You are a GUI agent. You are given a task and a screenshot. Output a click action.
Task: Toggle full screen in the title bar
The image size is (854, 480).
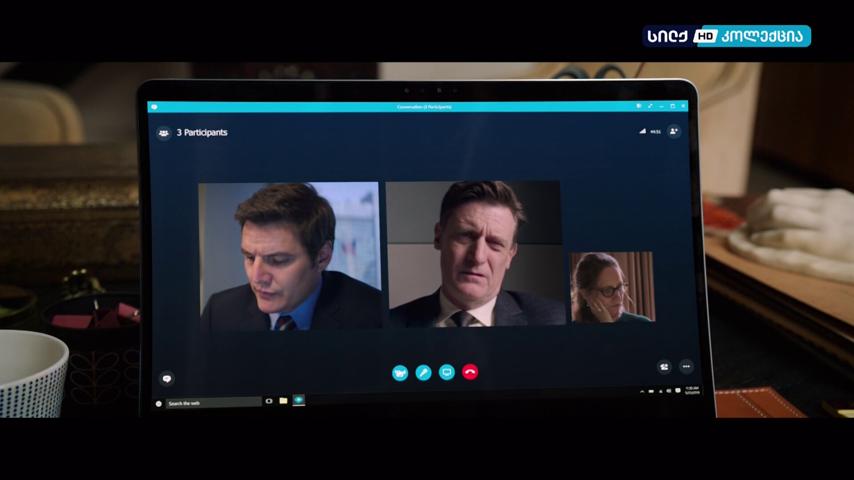point(650,106)
